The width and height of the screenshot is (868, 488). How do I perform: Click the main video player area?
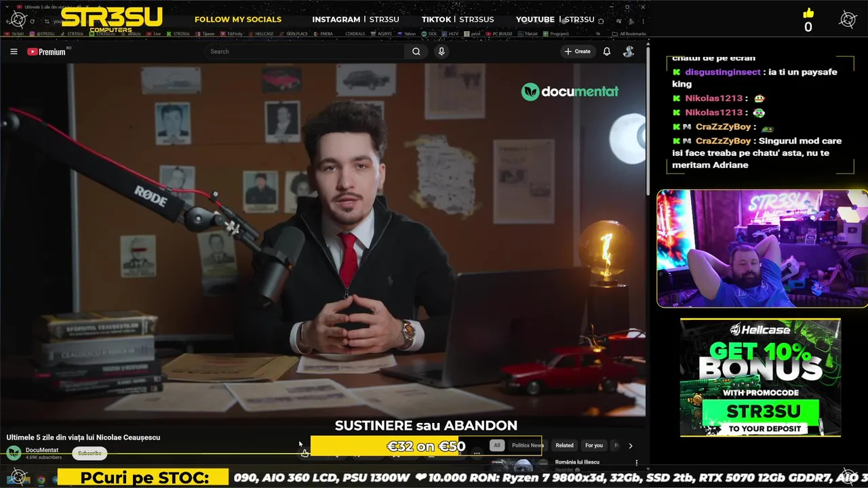tap(323, 241)
